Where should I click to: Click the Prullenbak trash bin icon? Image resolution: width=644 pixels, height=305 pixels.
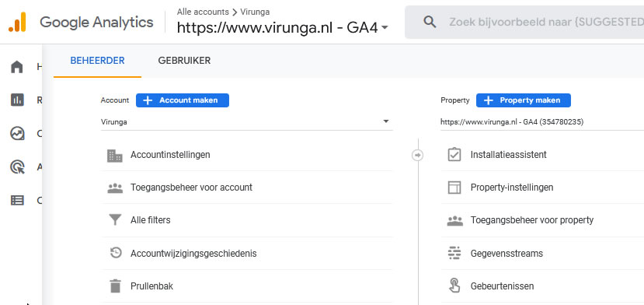tap(116, 286)
